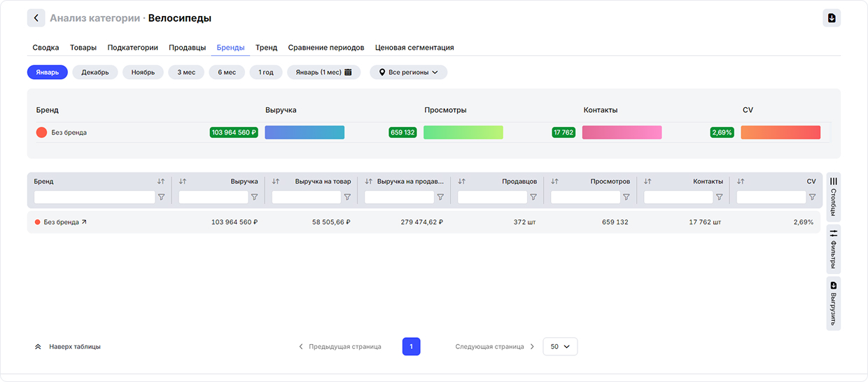Select the Декабрь period chip
Image resolution: width=868 pixels, height=382 pixels.
(x=95, y=72)
